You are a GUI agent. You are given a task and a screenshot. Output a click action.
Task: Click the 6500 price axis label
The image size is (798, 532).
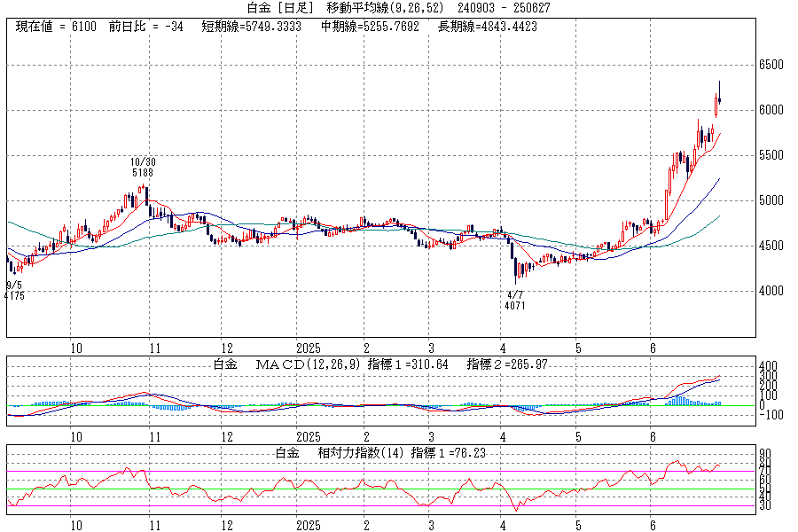tap(770, 66)
